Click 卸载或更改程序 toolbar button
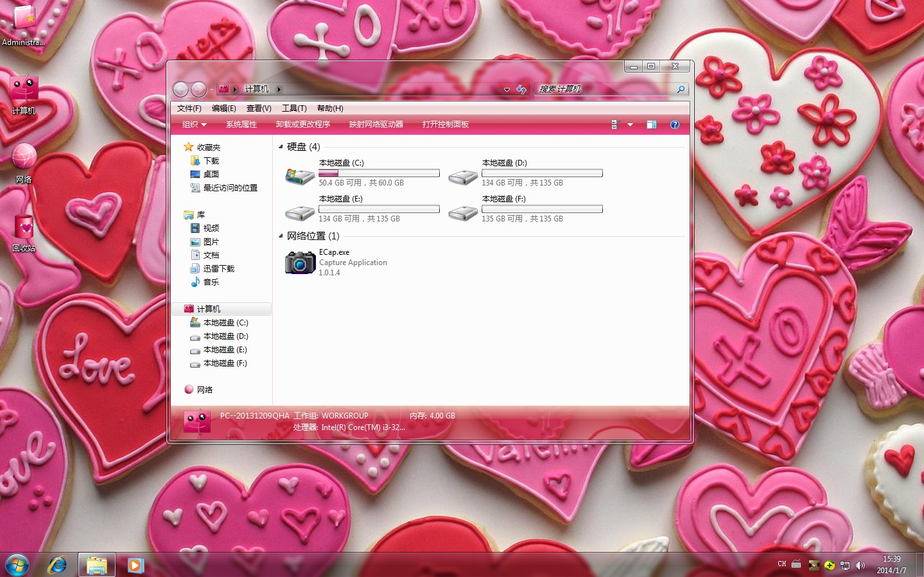 (x=303, y=125)
